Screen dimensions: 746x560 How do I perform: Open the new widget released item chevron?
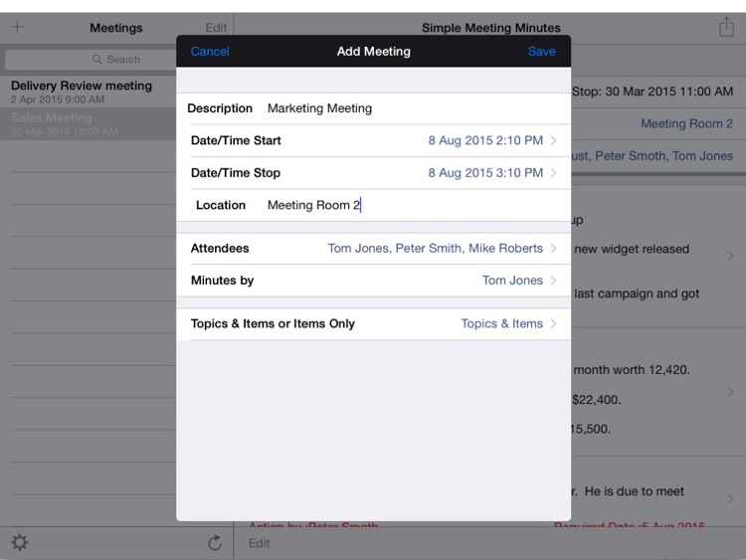(x=730, y=256)
